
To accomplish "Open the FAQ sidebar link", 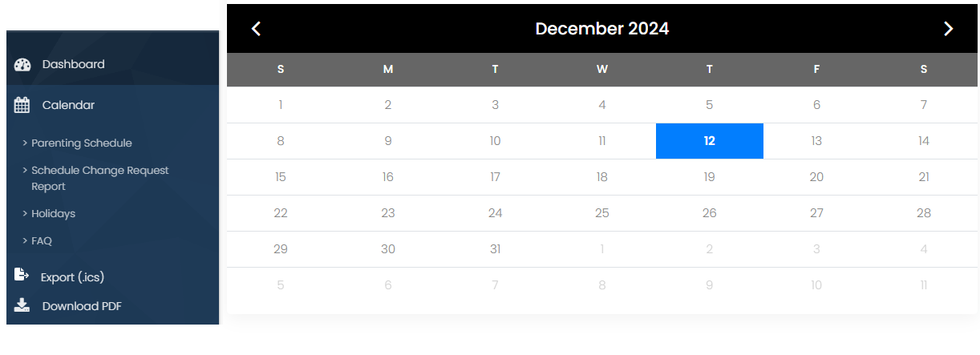I will 41,240.
